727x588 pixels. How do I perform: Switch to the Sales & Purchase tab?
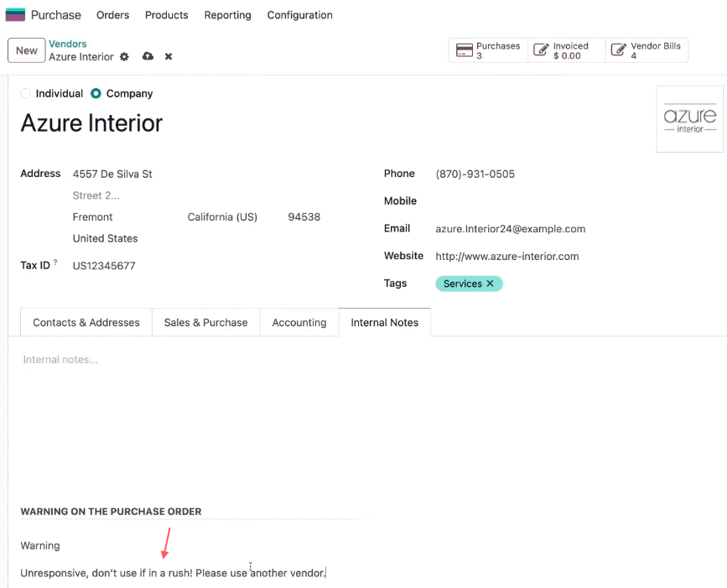[x=206, y=322]
